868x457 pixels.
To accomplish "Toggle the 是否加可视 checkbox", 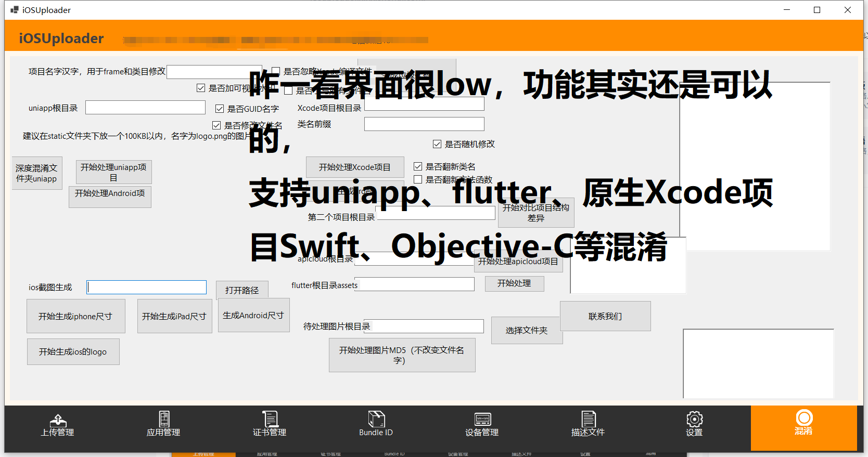I will [x=201, y=88].
